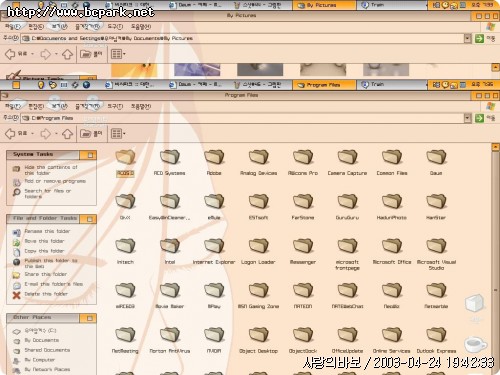Screen dimensions: 500x375
Task: Click Rename this folder link
Action: click(47, 231)
